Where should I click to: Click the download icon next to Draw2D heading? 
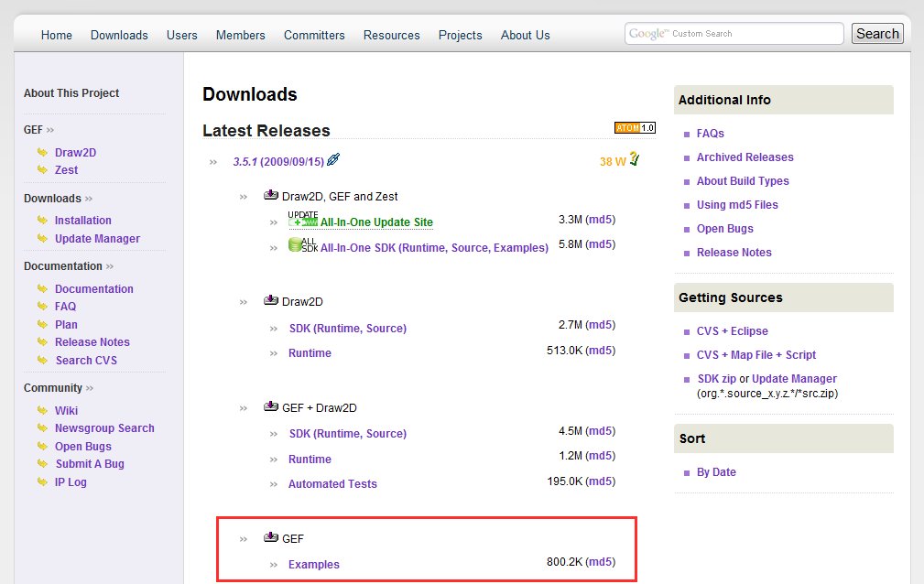click(x=271, y=300)
